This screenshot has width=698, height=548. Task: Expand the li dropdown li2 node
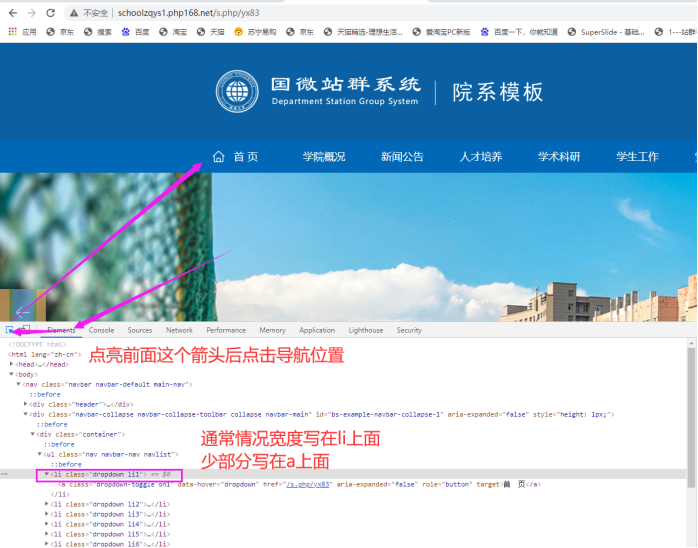[x=47, y=504]
